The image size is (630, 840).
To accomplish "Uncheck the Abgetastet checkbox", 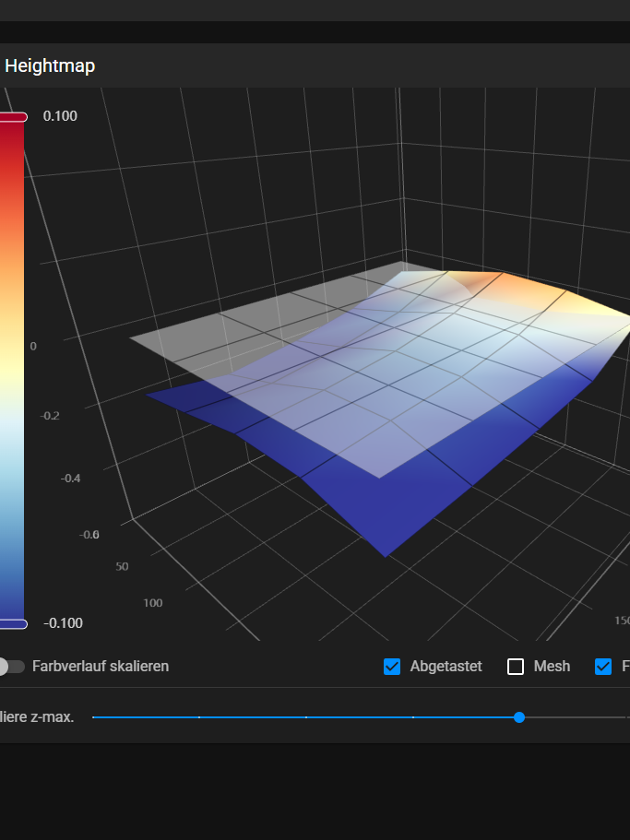I will click(x=392, y=666).
